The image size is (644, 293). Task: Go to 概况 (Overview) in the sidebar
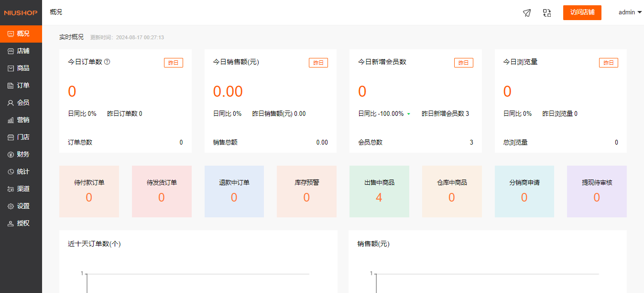pos(21,34)
